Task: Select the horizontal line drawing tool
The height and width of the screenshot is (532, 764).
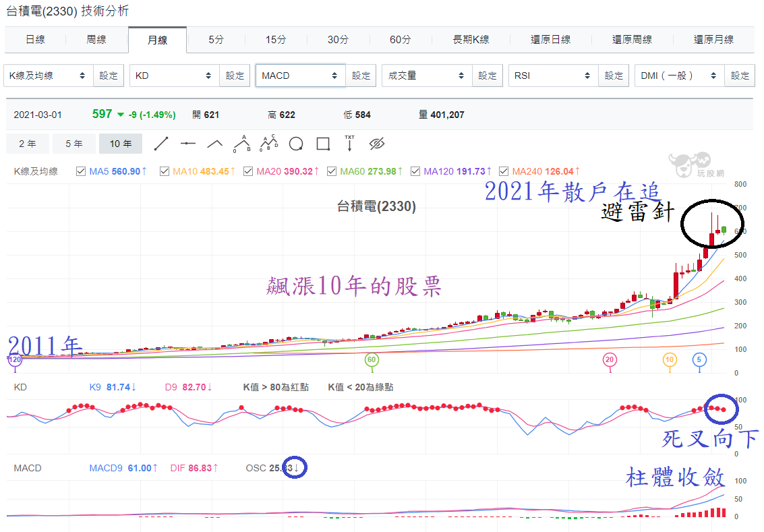Action: tap(187, 144)
